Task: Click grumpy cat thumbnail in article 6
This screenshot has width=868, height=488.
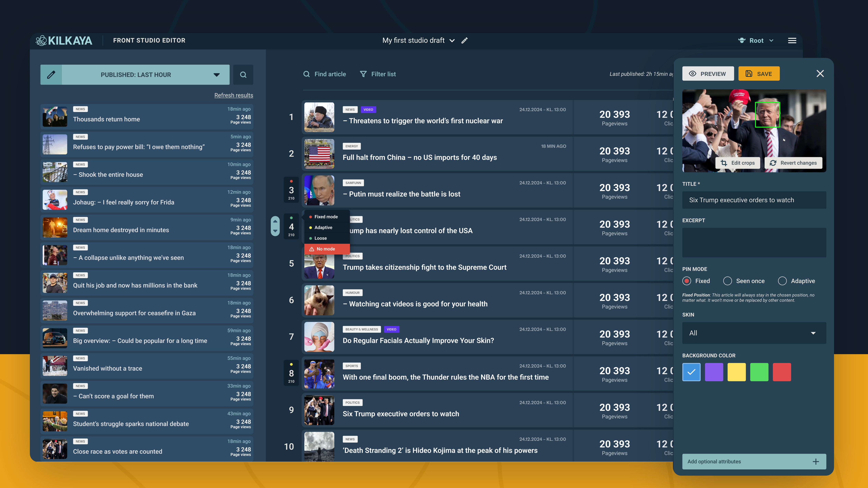Action: (x=319, y=300)
